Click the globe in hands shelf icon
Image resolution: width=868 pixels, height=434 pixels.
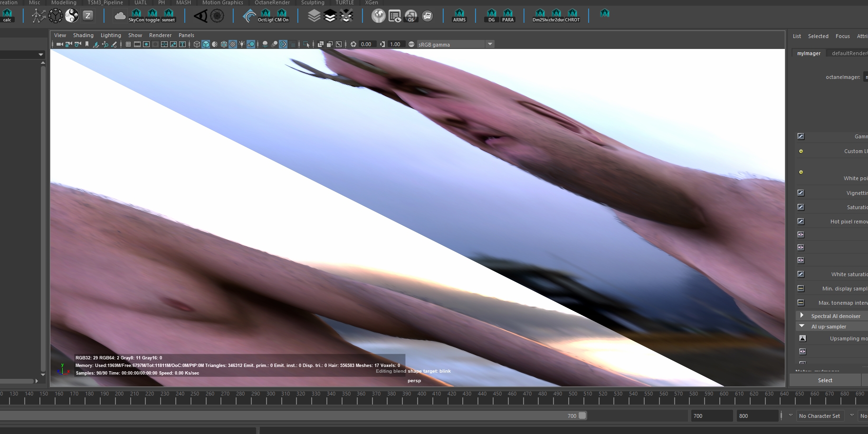378,16
